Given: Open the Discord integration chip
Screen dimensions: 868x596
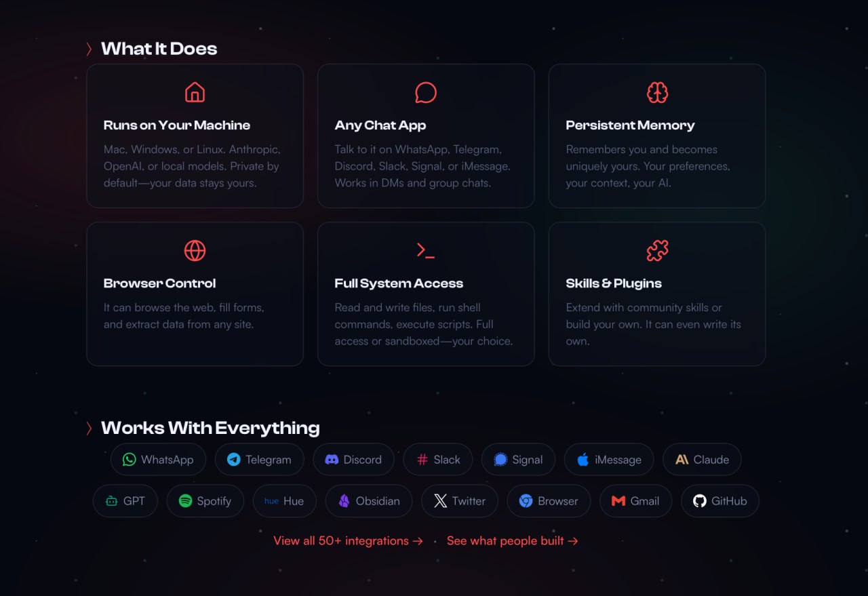Looking at the screenshot, I should (353, 460).
